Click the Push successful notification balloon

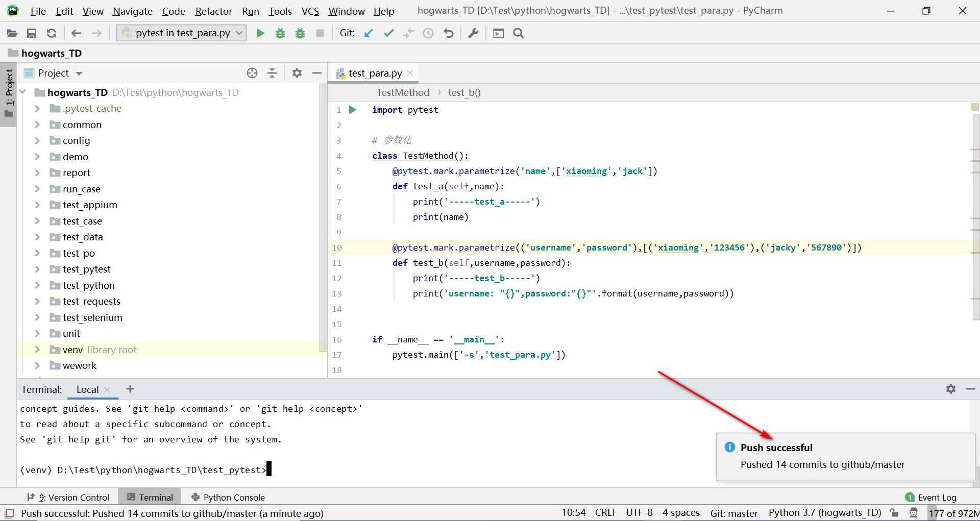pos(845,456)
